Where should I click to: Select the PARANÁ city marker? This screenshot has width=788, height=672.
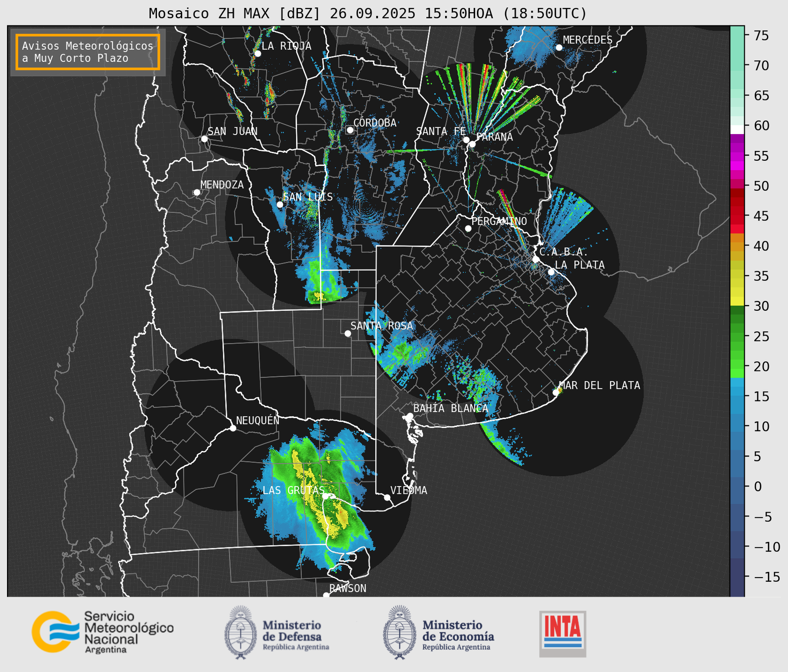coord(472,144)
